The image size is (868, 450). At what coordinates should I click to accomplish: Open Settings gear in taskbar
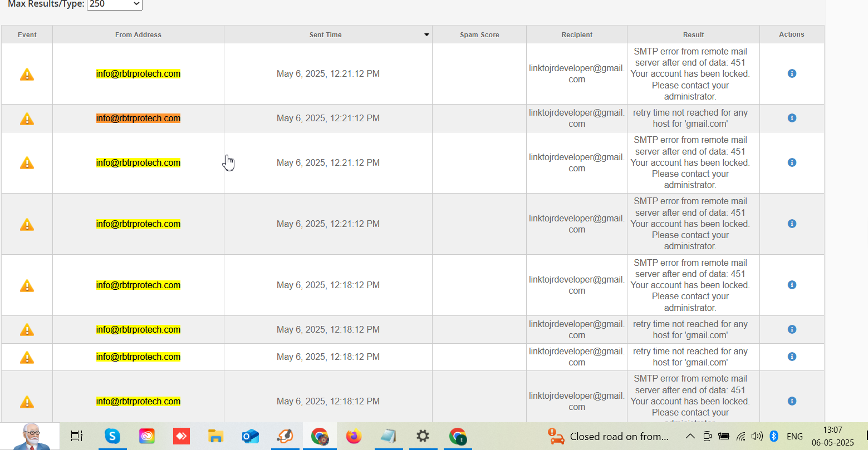(423, 436)
